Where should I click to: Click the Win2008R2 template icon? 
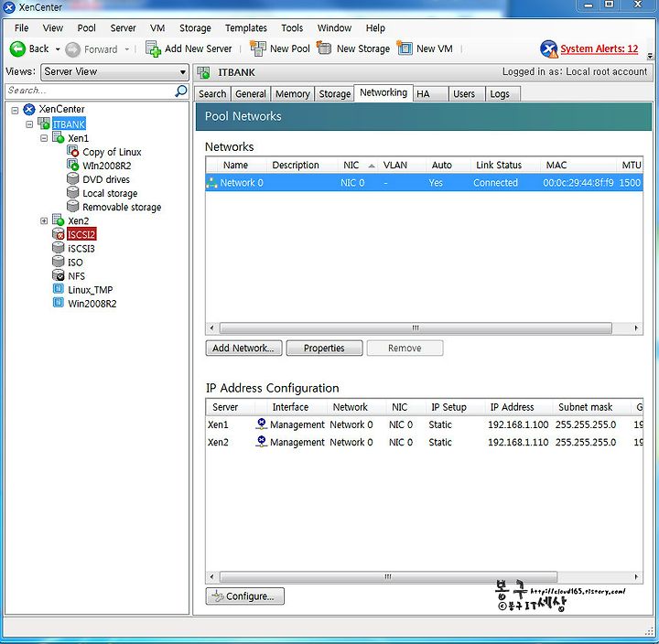pyautogui.click(x=58, y=303)
